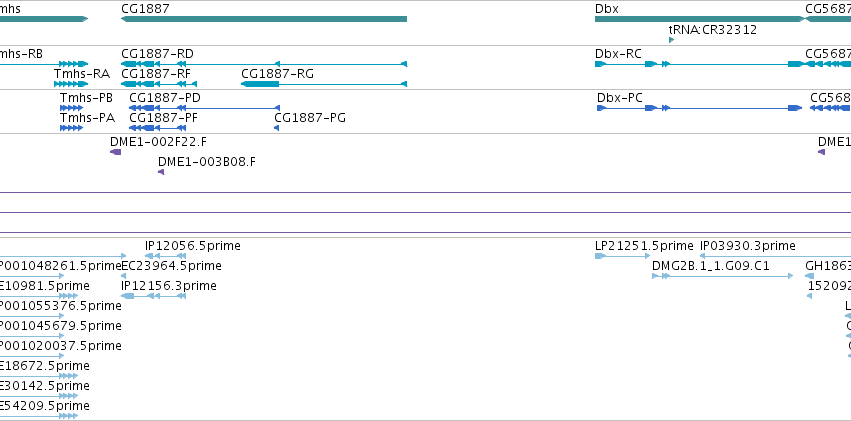Click the LP21251.5prime EST feature

pos(622,256)
